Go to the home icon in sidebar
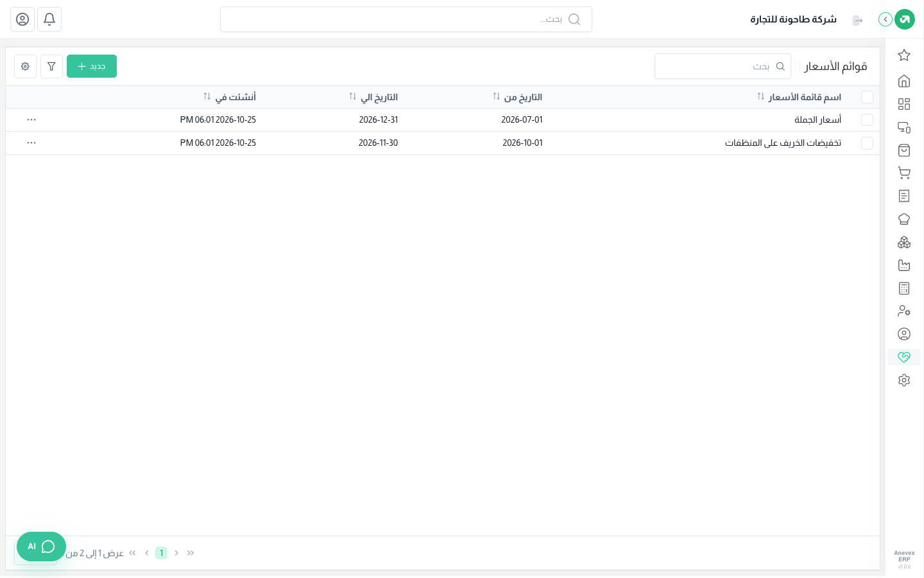 904,81
